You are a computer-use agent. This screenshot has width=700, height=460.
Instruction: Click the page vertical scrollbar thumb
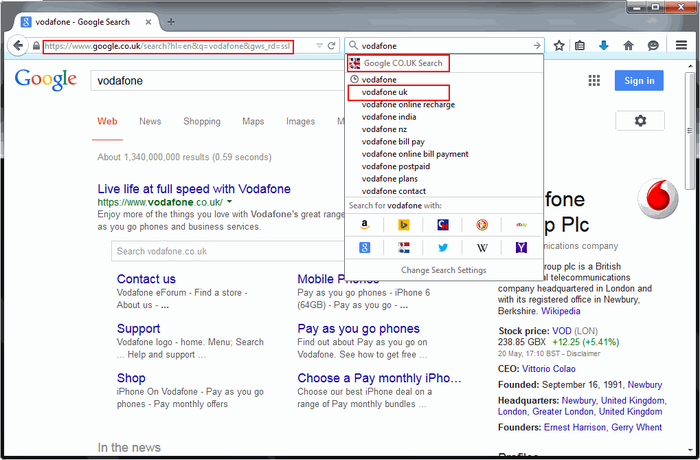(690, 130)
